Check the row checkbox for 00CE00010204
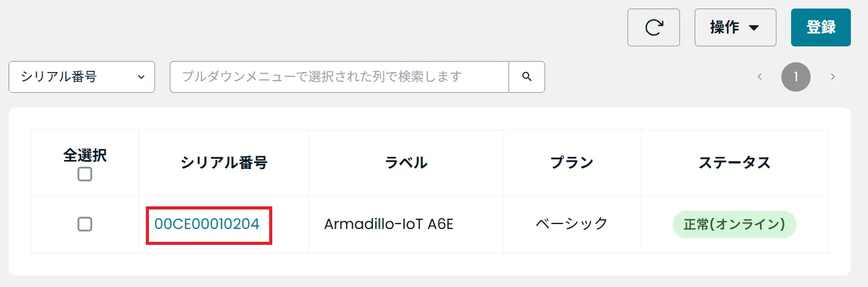The height and width of the screenshot is (287, 868). tap(85, 224)
